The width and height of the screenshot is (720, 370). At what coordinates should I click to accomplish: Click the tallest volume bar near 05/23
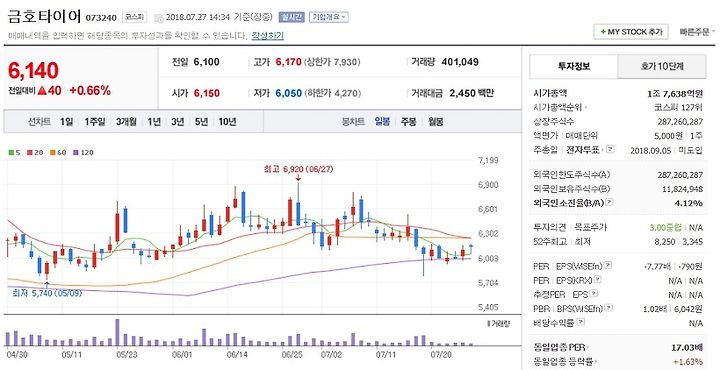(x=117, y=332)
